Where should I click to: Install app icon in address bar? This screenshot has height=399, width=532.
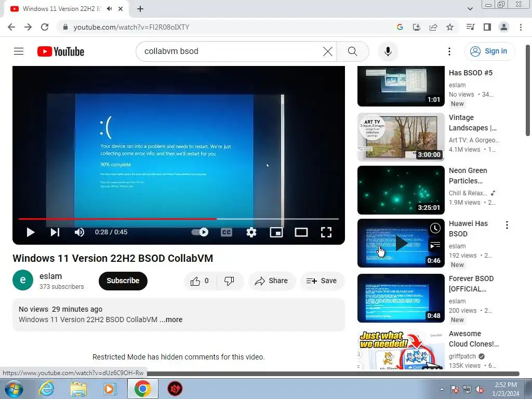416,27
